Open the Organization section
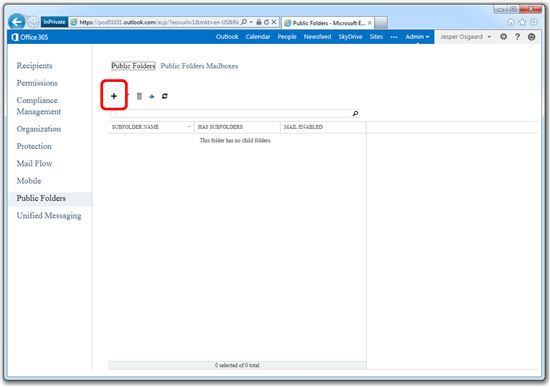The image size is (550, 387). pyautogui.click(x=39, y=129)
